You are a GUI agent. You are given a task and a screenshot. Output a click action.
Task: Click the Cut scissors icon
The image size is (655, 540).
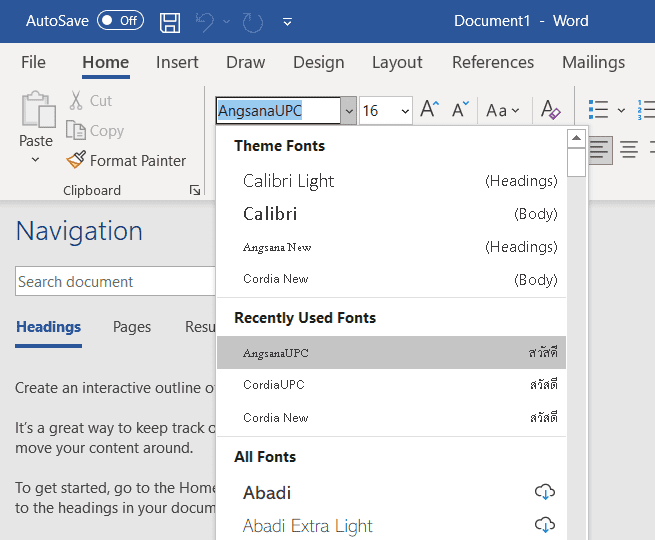click(x=76, y=100)
